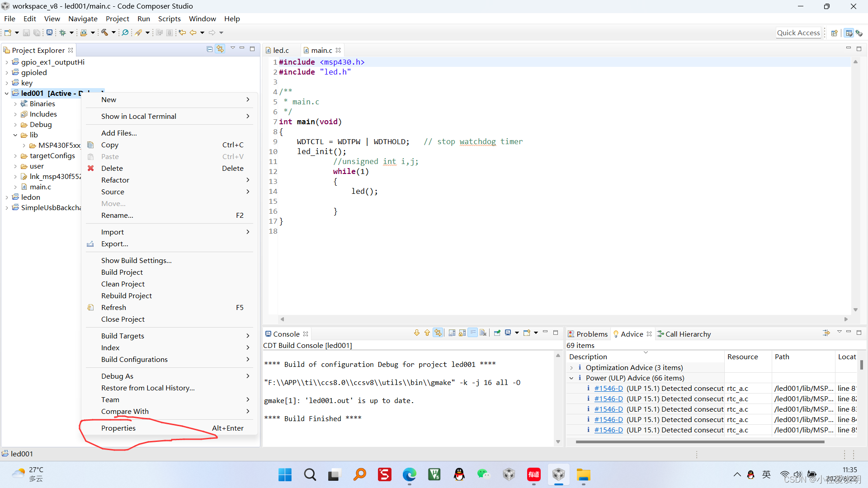The height and width of the screenshot is (488, 868).
Task: Open first #1546-D advice link
Action: pyautogui.click(x=608, y=389)
